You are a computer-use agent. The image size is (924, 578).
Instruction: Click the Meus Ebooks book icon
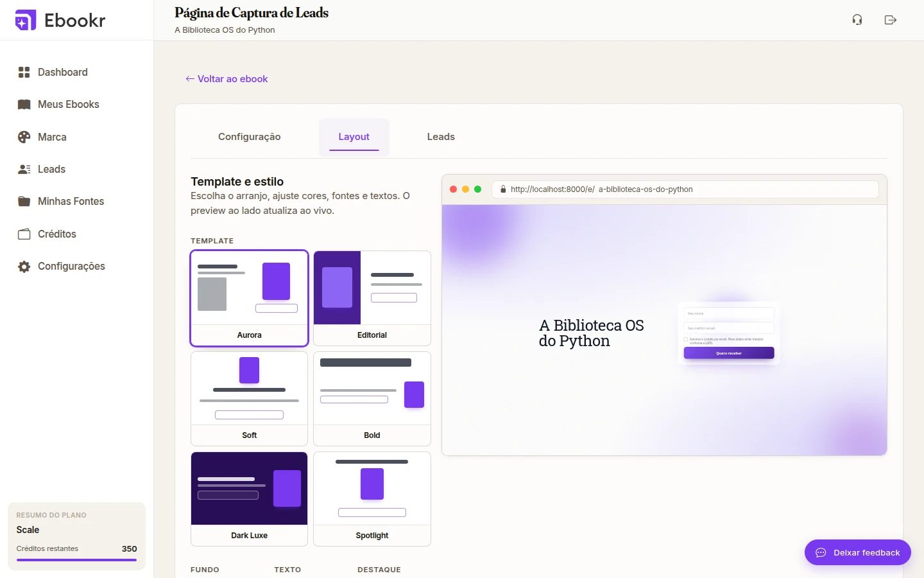[x=24, y=105]
